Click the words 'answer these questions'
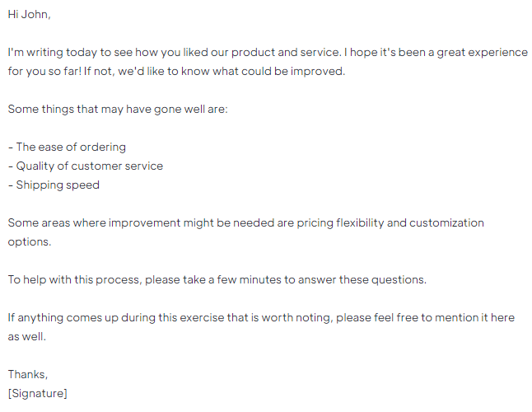The height and width of the screenshot is (412, 532). [361, 279]
